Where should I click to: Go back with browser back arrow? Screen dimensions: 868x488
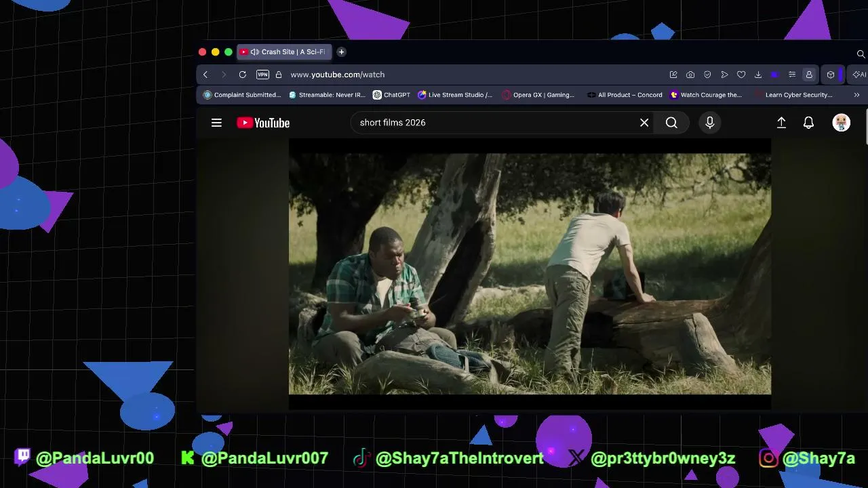point(205,75)
